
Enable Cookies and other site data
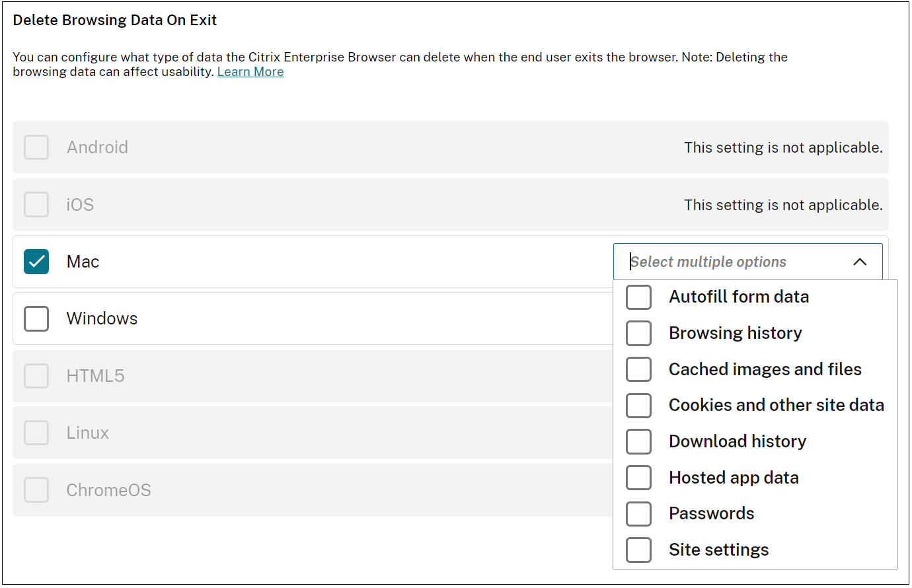click(x=638, y=405)
